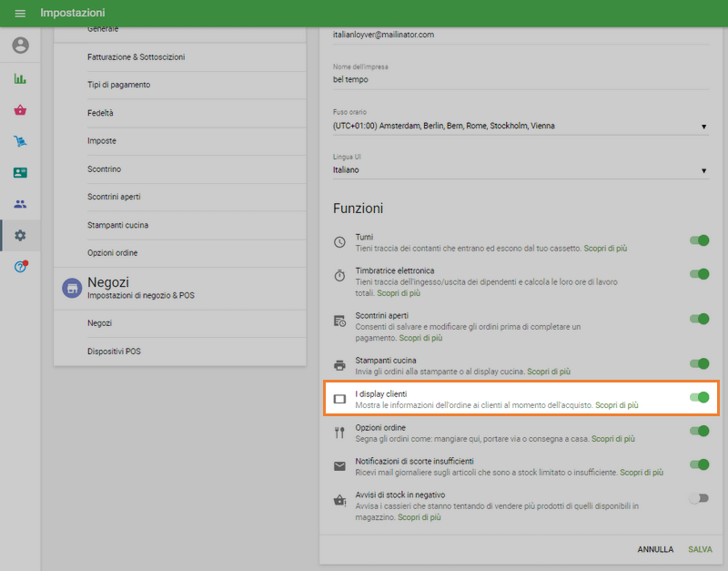Image resolution: width=728 pixels, height=571 pixels.
Task: Open inventory management cart icon
Action: click(20, 141)
